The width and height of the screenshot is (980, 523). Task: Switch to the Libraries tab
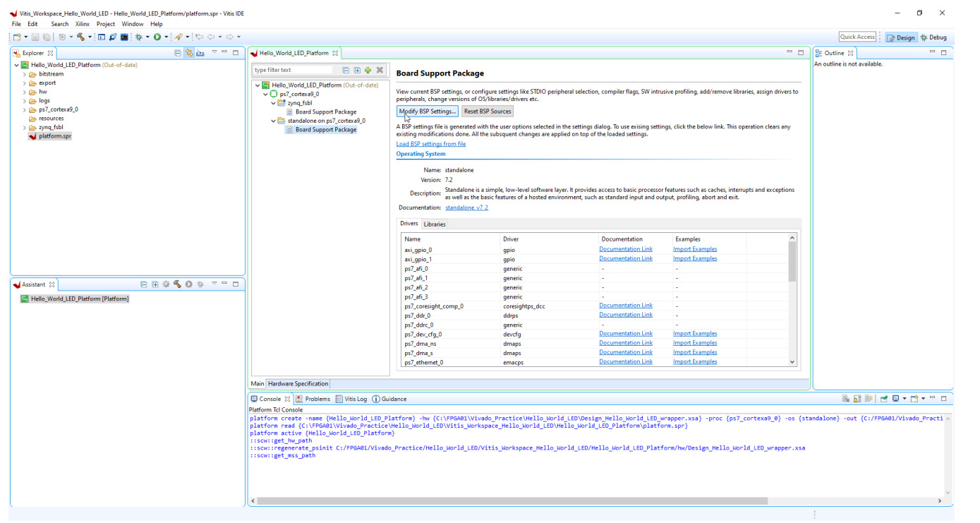point(435,224)
